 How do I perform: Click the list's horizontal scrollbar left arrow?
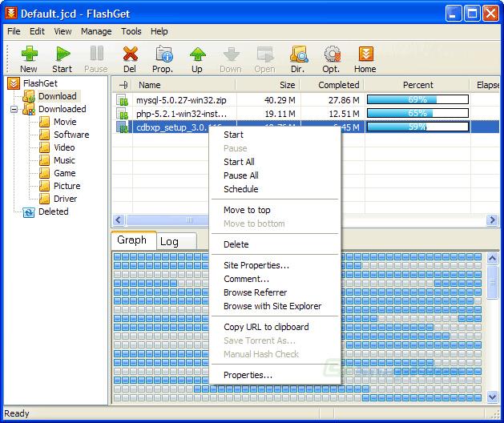coord(118,220)
